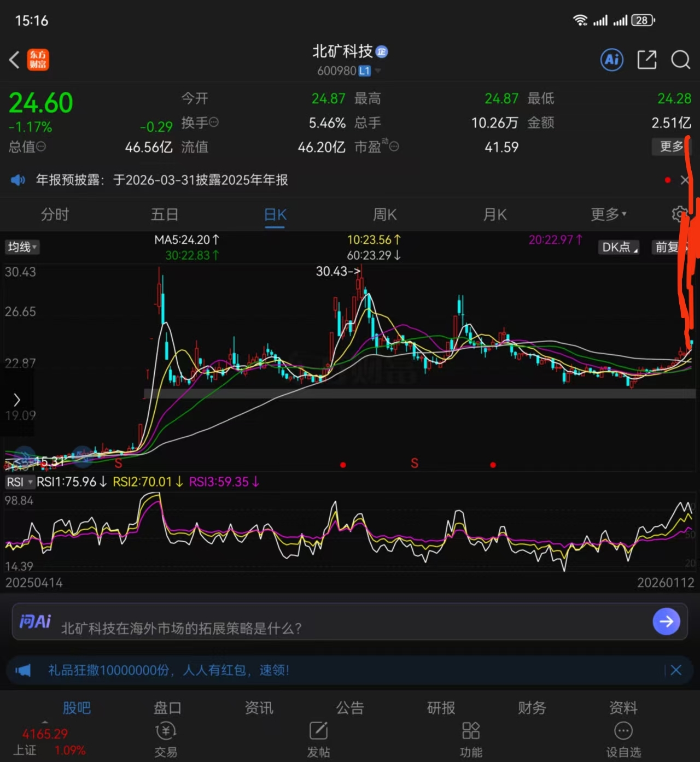
Task: Tap the info icon beside 总值
Action: (x=41, y=146)
